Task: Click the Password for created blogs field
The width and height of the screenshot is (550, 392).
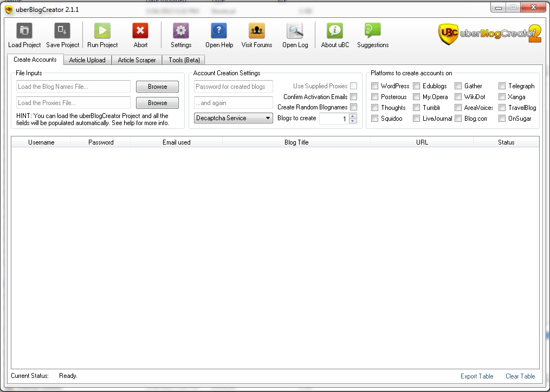Action: tap(233, 87)
